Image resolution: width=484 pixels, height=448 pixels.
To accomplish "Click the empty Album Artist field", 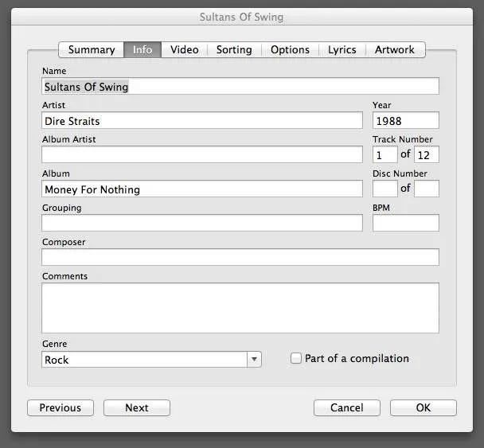I will pyautogui.click(x=201, y=155).
